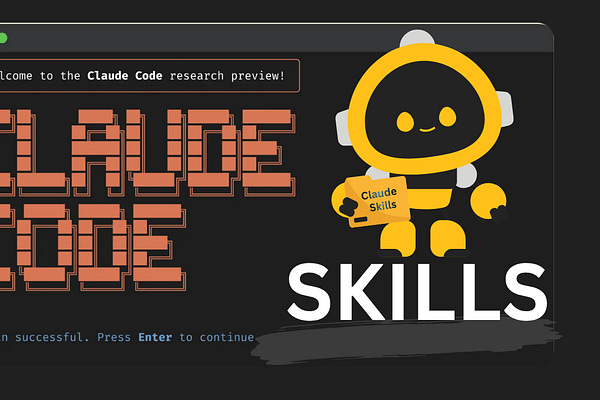Click the 'successful.' text in the terminal
The height and width of the screenshot is (400, 600).
52,337
